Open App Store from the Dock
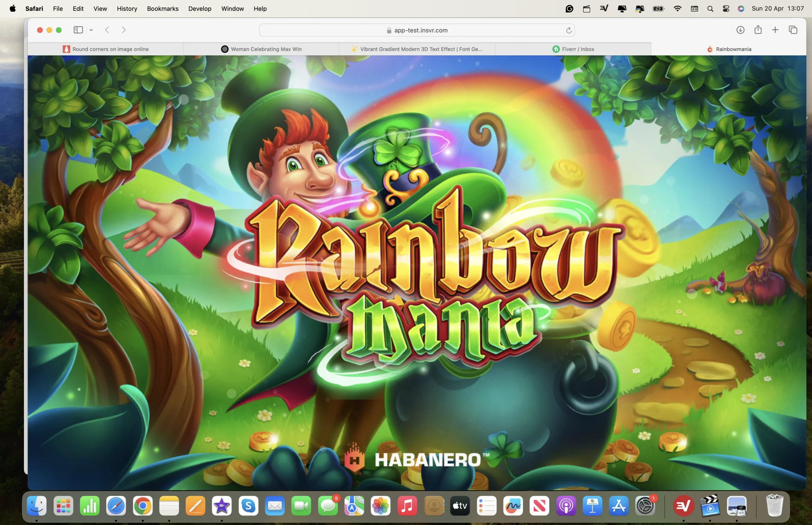812x525 pixels. coord(619,506)
